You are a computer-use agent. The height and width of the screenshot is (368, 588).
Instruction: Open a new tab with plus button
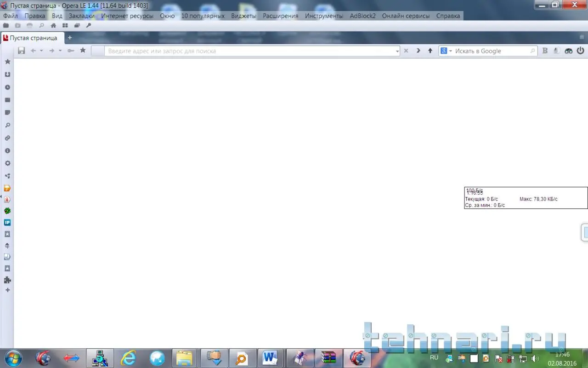[70, 38]
